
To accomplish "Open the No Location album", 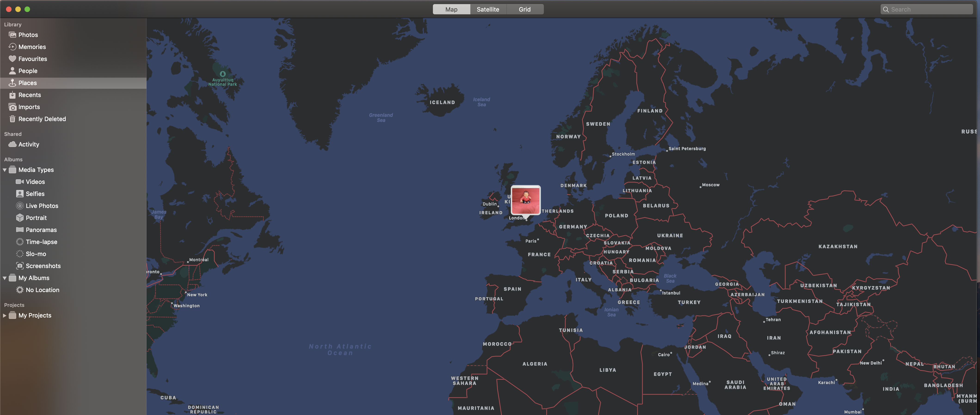I will click(x=42, y=290).
